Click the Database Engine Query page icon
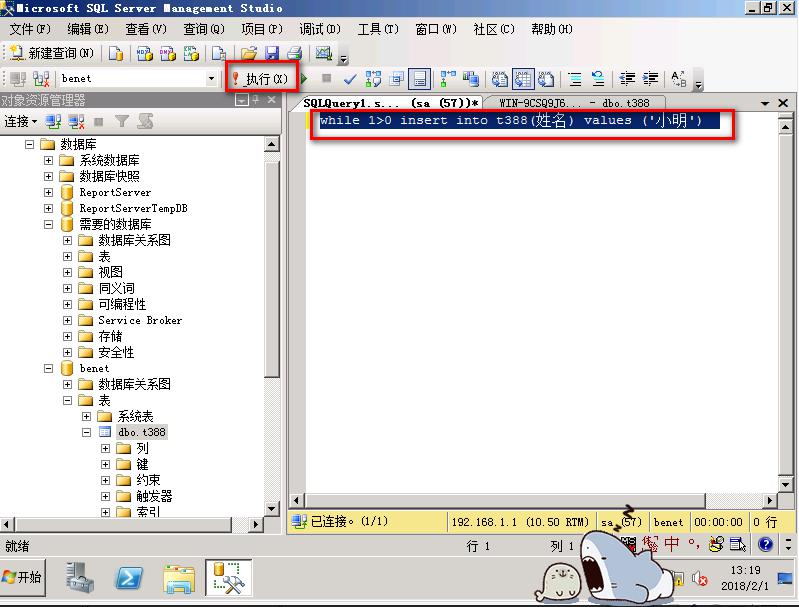Image resolution: width=799 pixels, height=607 pixels. tap(116, 54)
